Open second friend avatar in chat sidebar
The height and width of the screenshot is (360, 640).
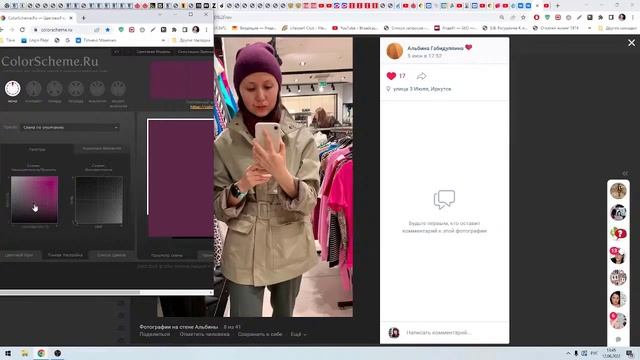tap(618, 213)
